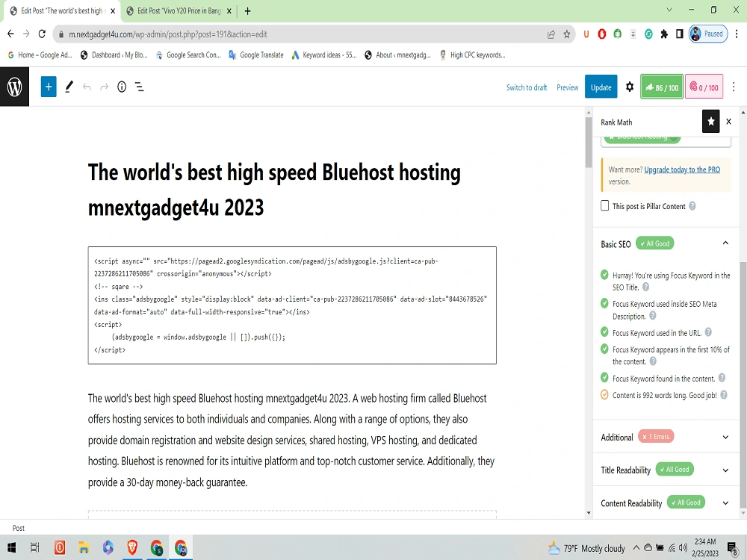Undo the last edit
Viewport: 747px width, 560px height.
pos(87,87)
